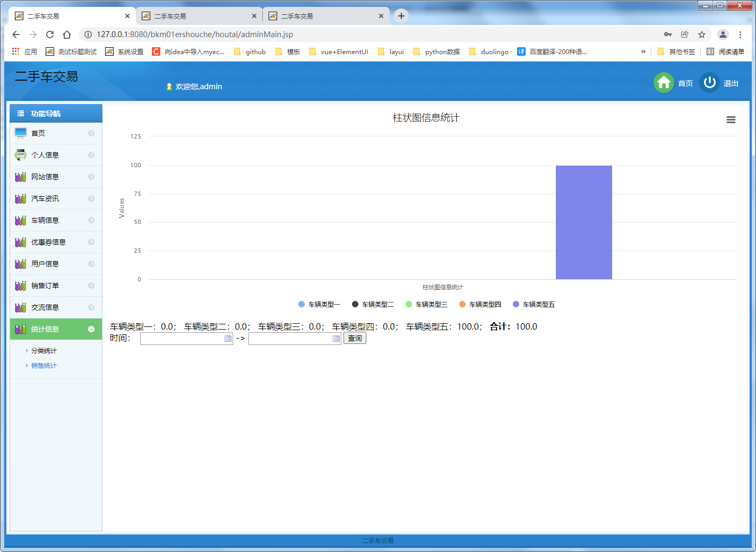Viewport: 756px width, 552px height.
Task: Close the first 二手车交易 tab
Action: tap(127, 16)
